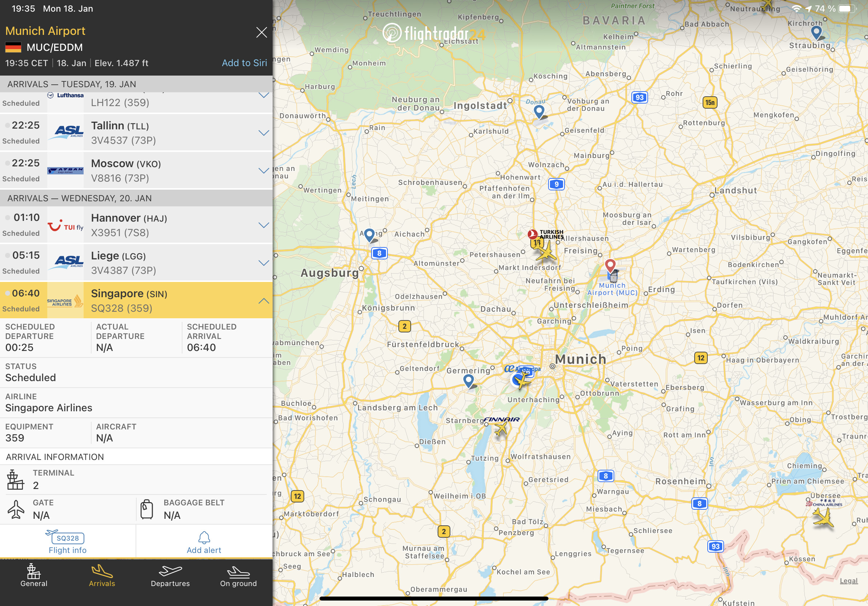Open the Legal link on the map
868x606 pixels.
point(848,581)
